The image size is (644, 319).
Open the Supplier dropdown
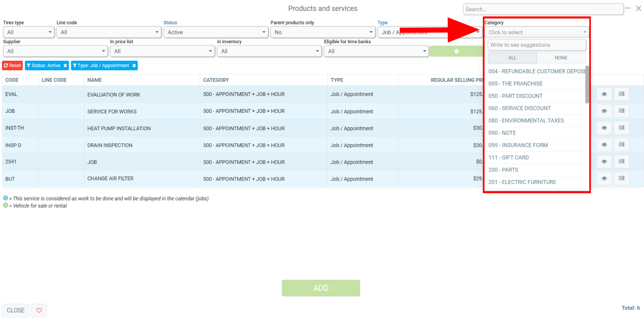point(55,51)
